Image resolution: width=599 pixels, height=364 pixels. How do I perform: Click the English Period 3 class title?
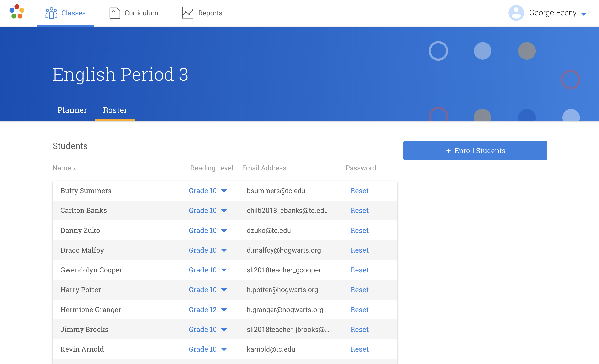pos(120,75)
